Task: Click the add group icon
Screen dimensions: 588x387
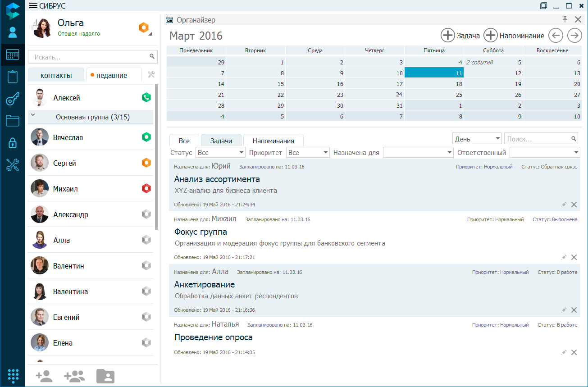Action: click(x=74, y=376)
